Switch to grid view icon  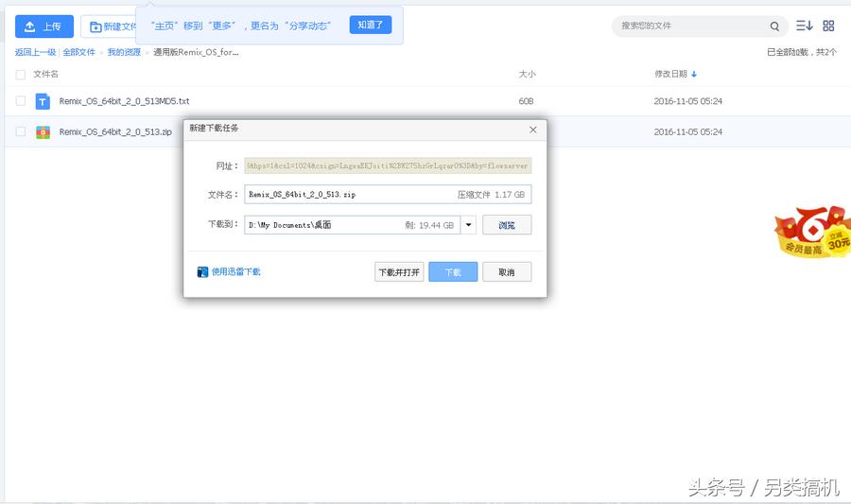828,26
